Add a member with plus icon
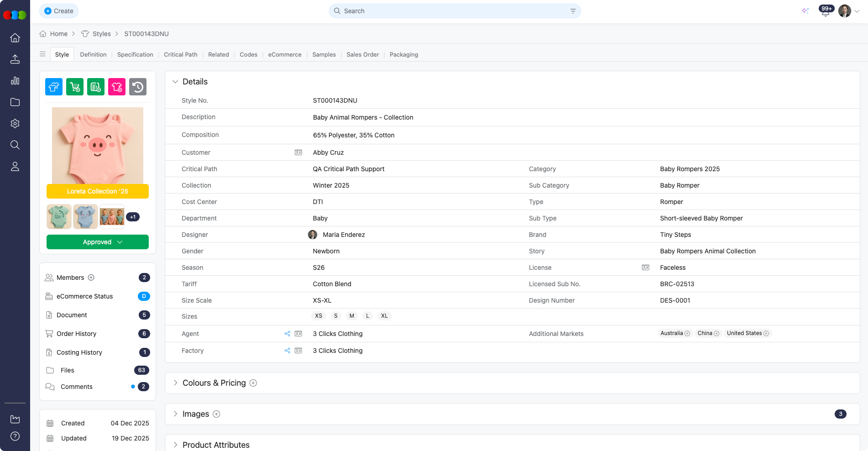 [x=91, y=278]
